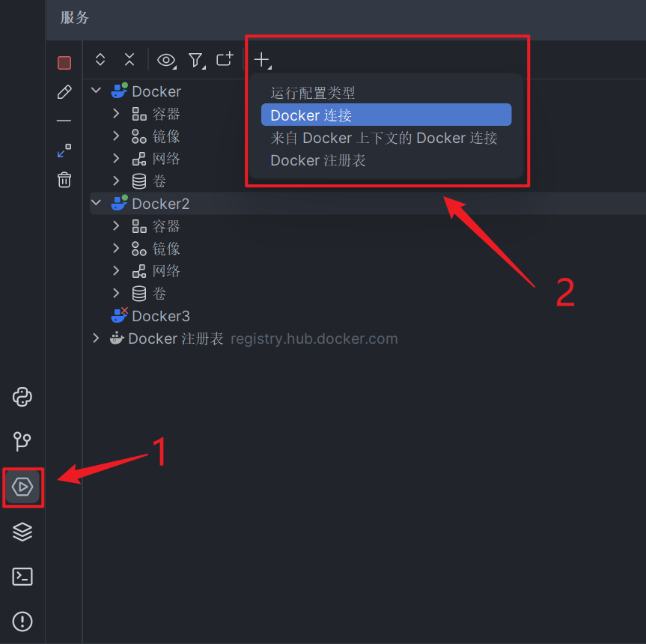The image size is (646, 644).
Task: Click 镜像 label under Docker
Action: 166,136
